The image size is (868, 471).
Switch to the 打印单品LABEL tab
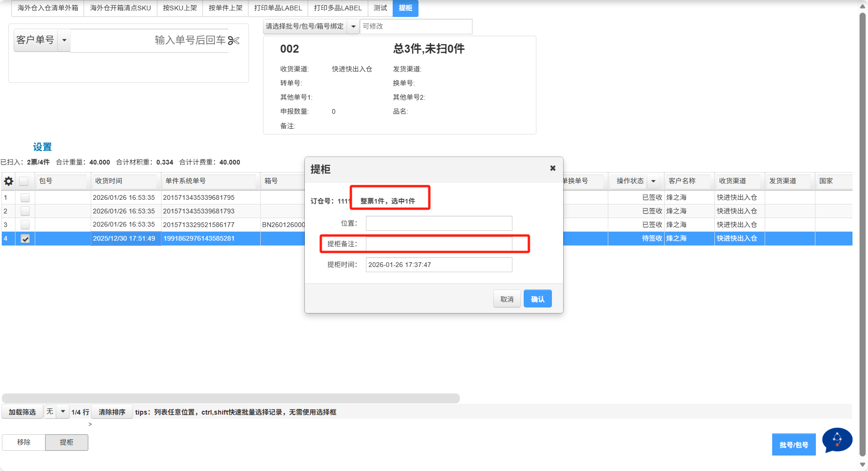coord(278,8)
